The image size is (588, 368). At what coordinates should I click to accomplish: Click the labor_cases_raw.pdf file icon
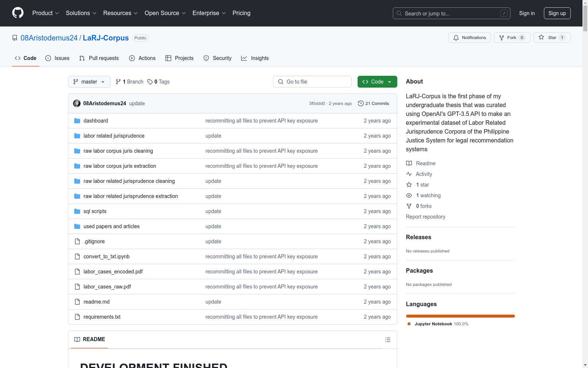pos(77,287)
